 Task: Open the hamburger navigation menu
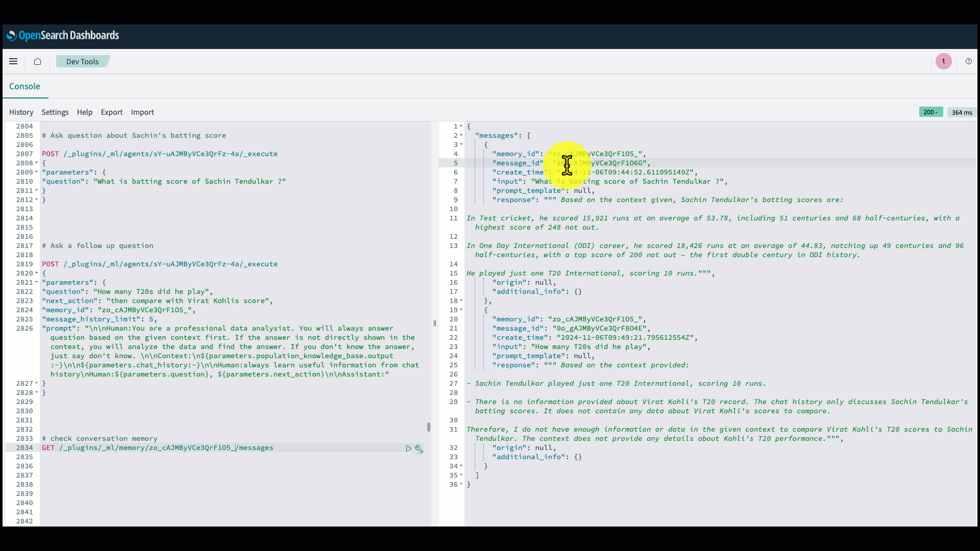13,61
